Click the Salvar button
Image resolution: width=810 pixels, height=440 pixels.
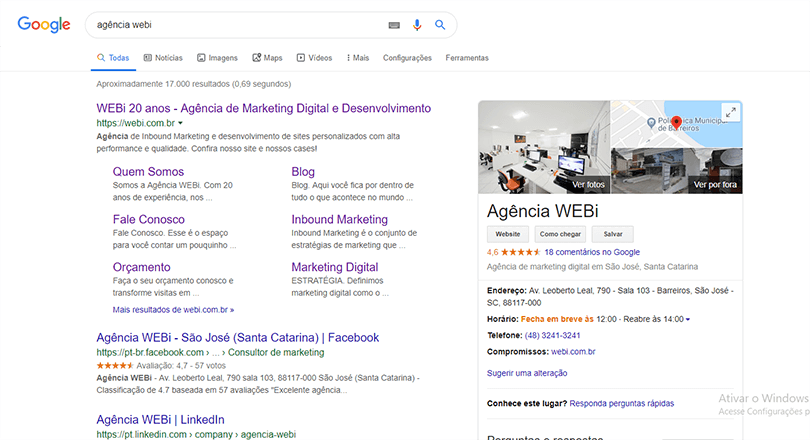(x=613, y=234)
